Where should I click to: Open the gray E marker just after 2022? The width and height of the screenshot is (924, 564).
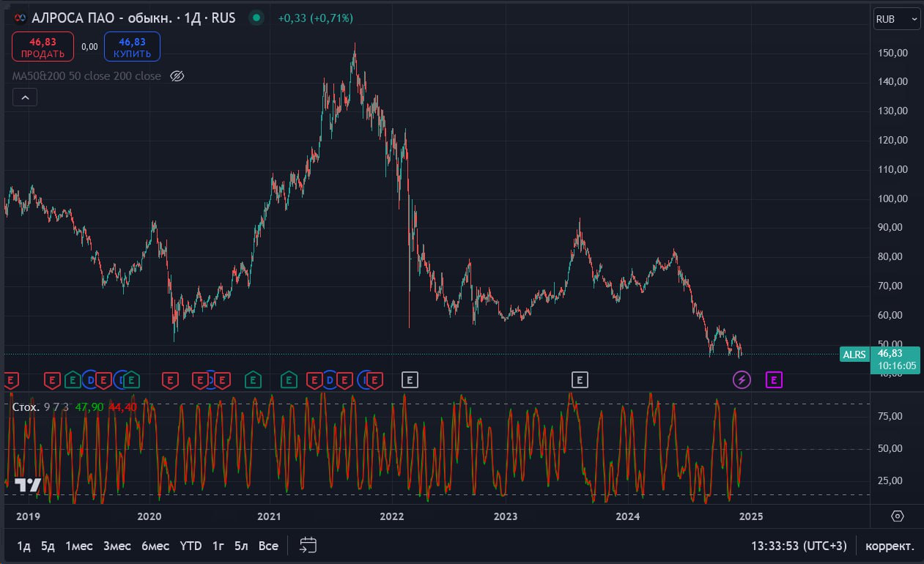(x=410, y=379)
